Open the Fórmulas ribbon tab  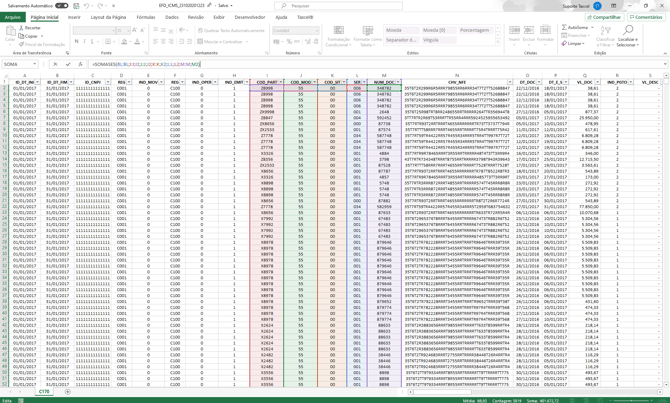pos(146,17)
